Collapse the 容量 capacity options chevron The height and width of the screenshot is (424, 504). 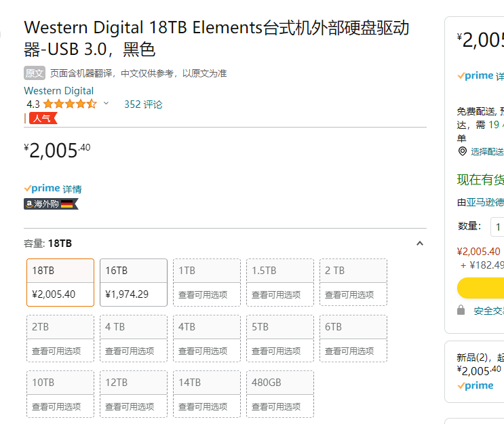coord(420,244)
